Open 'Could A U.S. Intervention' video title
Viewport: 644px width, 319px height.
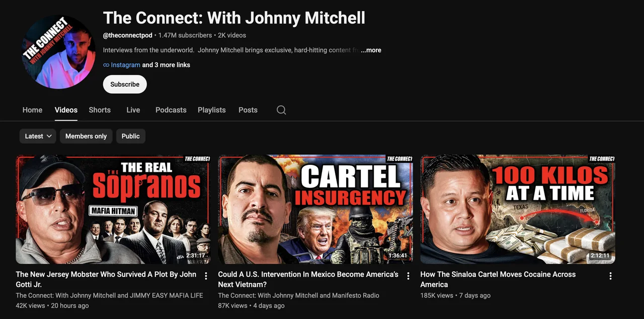click(308, 279)
